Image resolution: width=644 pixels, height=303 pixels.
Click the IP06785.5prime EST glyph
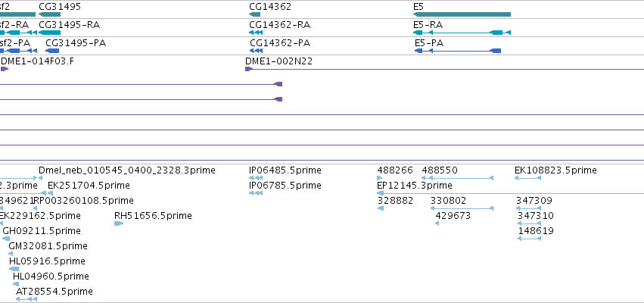click(256, 193)
